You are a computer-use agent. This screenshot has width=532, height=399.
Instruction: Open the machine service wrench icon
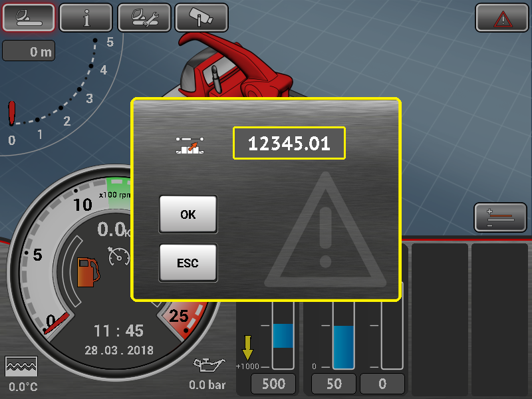click(x=144, y=17)
